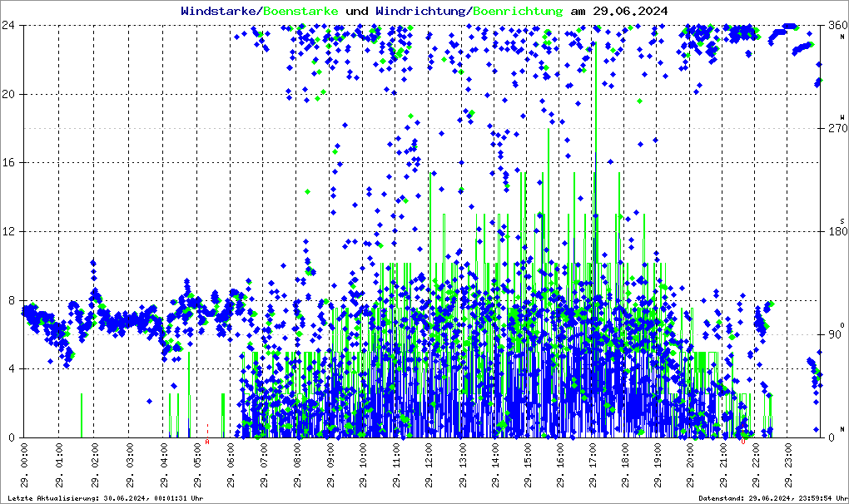Click the 'Windstarke' title word
849x504 pixels.
(x=218, y=11)
